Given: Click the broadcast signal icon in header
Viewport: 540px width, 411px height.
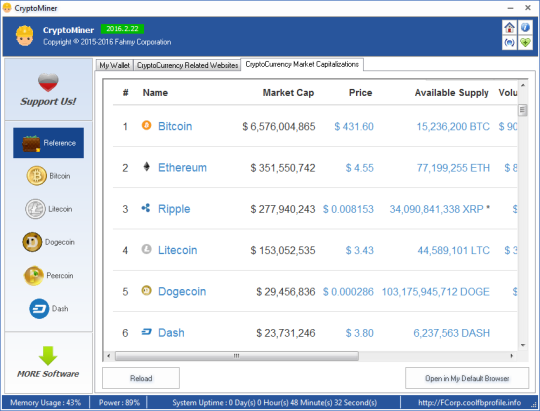Looking at the screenshot, I should pyautogui.click(x=509, y=42).
